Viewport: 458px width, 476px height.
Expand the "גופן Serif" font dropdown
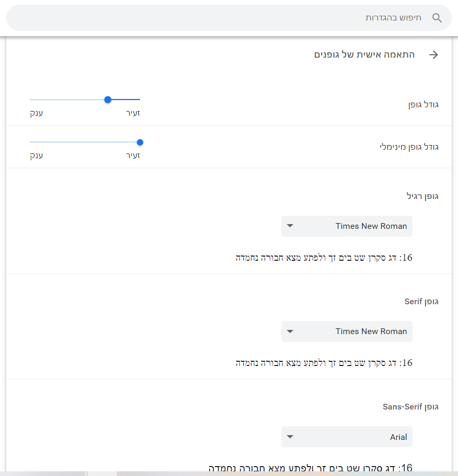tap(347, 331)
